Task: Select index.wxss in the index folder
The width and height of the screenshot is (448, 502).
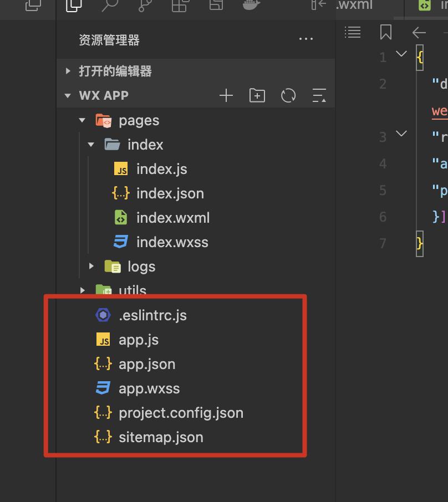Action: (x=172, y=242)
